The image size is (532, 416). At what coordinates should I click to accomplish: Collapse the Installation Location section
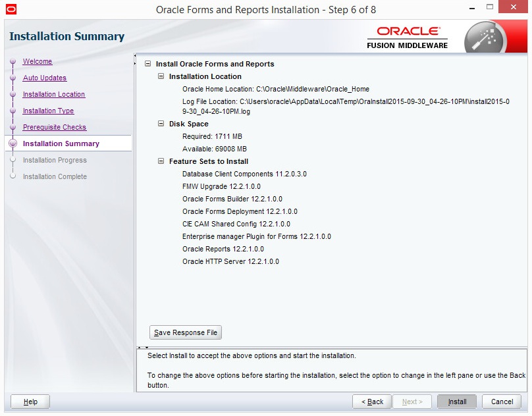tap(161, 76)
